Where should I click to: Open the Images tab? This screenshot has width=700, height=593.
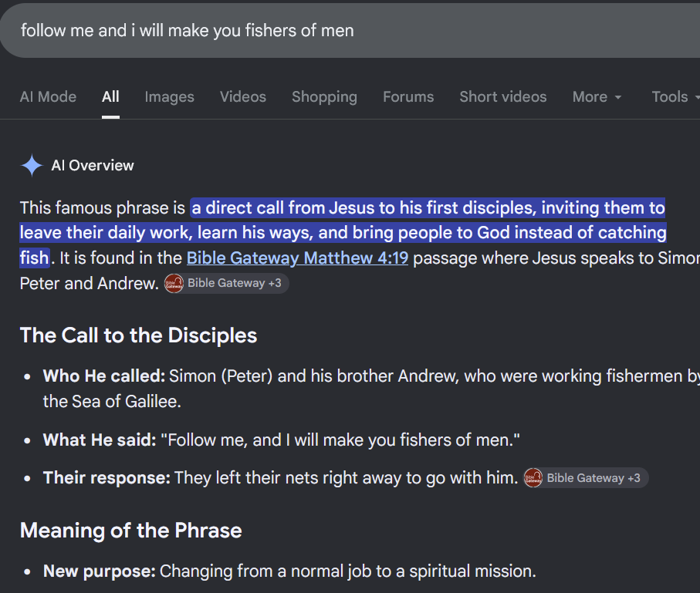tap(169, 97)
